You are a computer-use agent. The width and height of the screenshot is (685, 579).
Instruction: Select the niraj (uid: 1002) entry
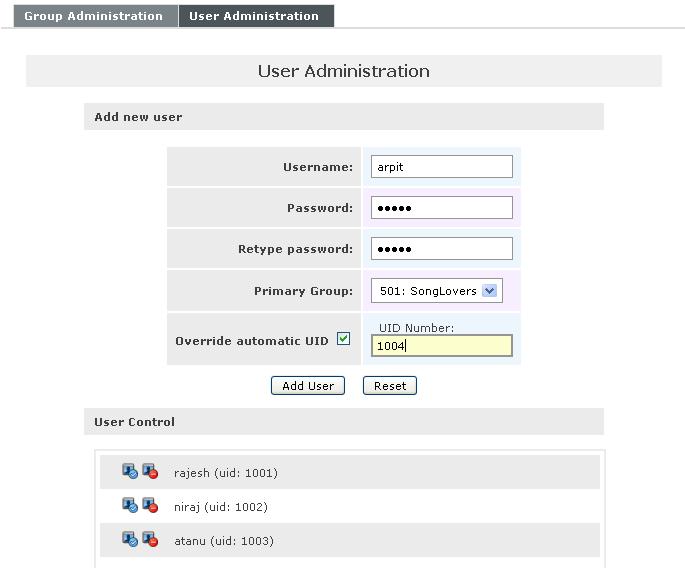point(221,507)
